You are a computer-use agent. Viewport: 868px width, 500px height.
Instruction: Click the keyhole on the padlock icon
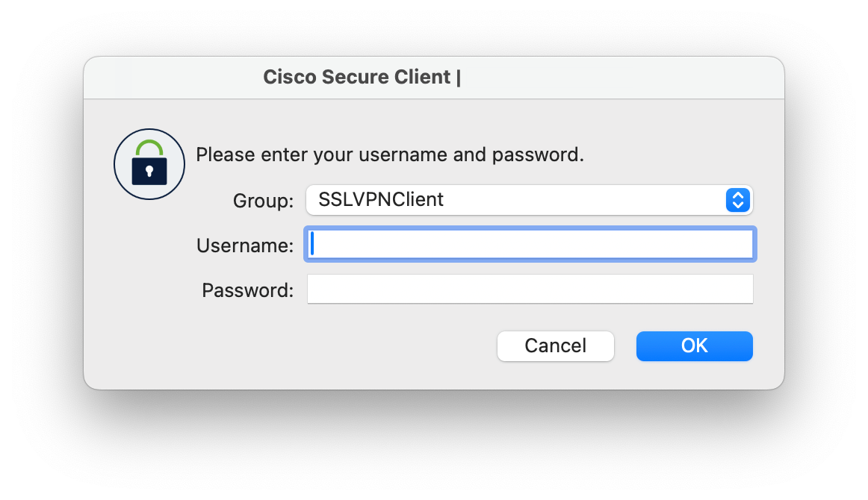(149, 172)
